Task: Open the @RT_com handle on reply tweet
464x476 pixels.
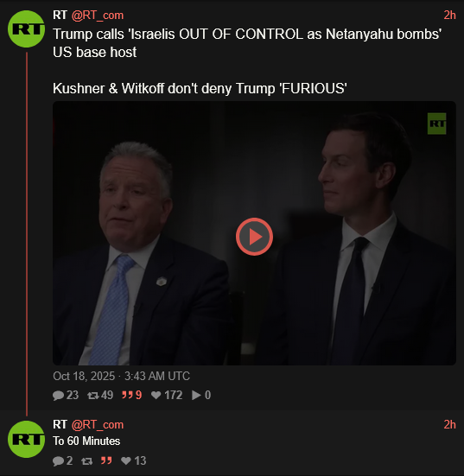Action: (x=98, y=425)
